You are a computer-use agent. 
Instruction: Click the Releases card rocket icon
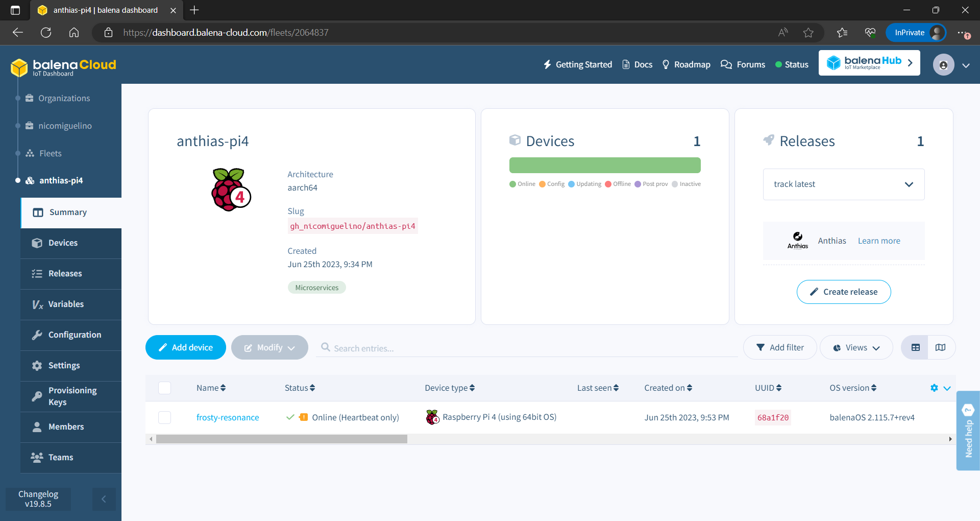pos(769,140)
